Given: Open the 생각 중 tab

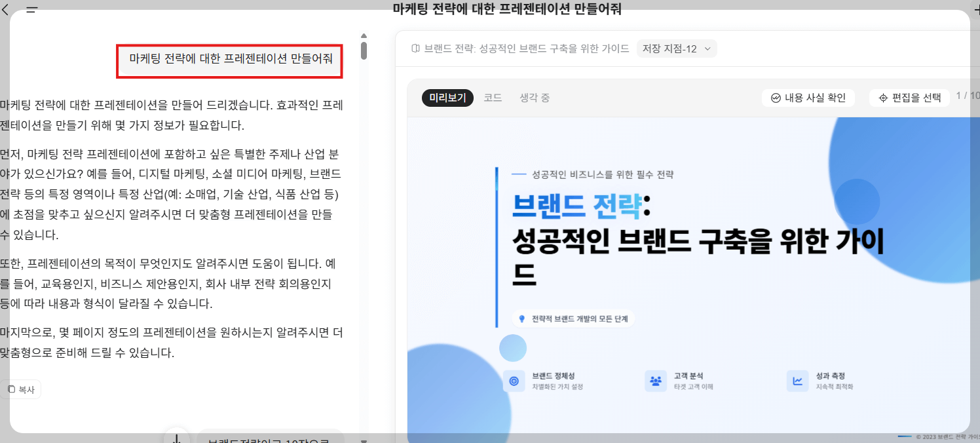Looking at the screenshot, I should pyautogui.click(x=535, y=98).
